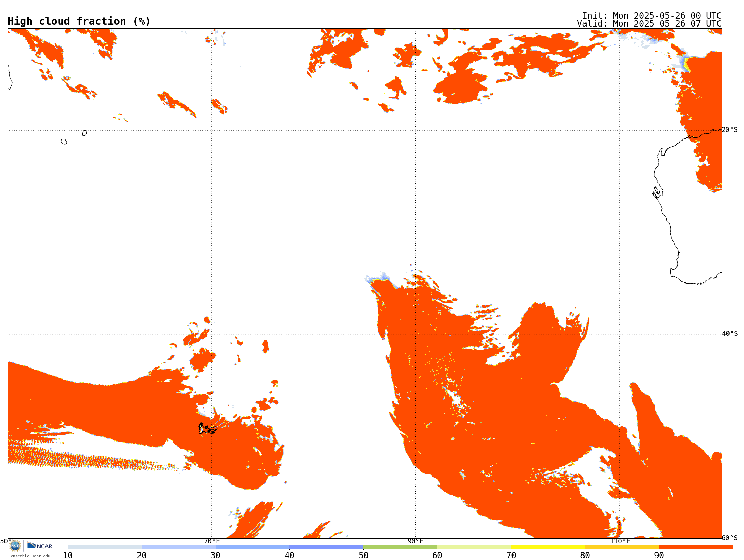Viewport: 744px width, 560px height.
Task: Click the 70°E longitude label
Action: (x=212, y=541)
